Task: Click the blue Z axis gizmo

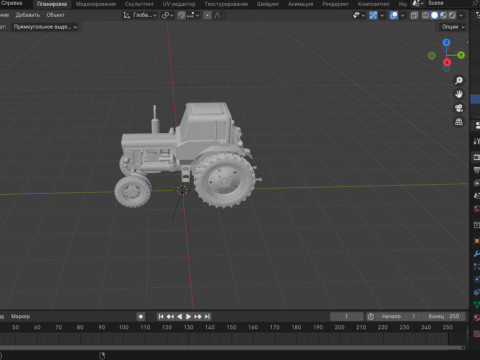Action: pos(446,42)
